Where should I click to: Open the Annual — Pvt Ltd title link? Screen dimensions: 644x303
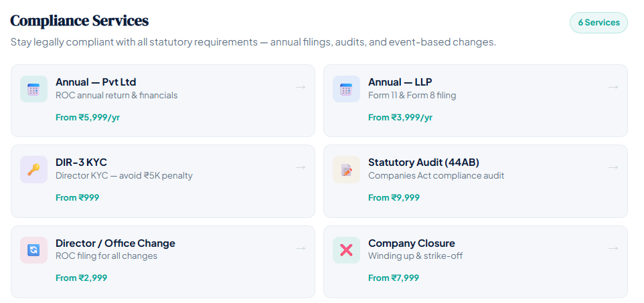(x=96, y=82)
